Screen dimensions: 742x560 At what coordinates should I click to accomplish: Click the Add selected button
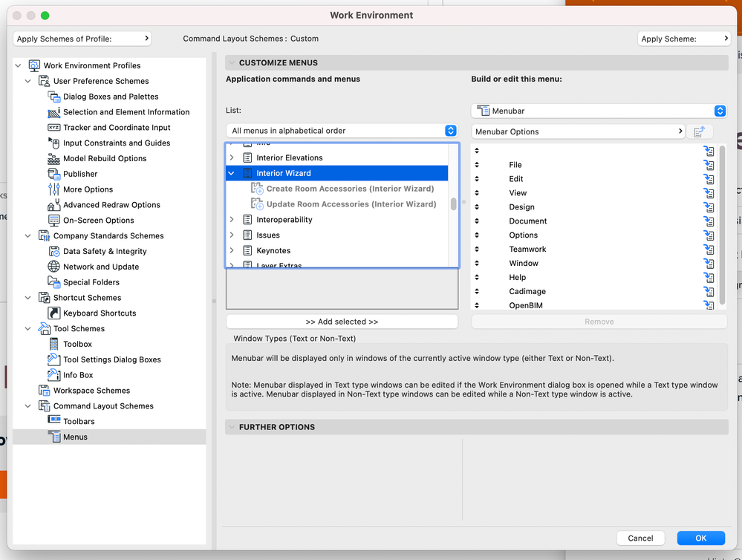pyautogui.click(x=342, y=322)
